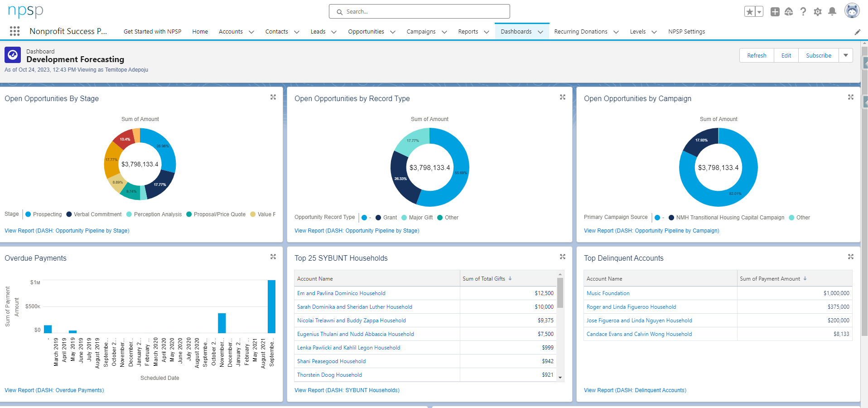Open the NPSP Settings tab
The width and height of the screenshot is (868, 408).
(x=686, y=32)
